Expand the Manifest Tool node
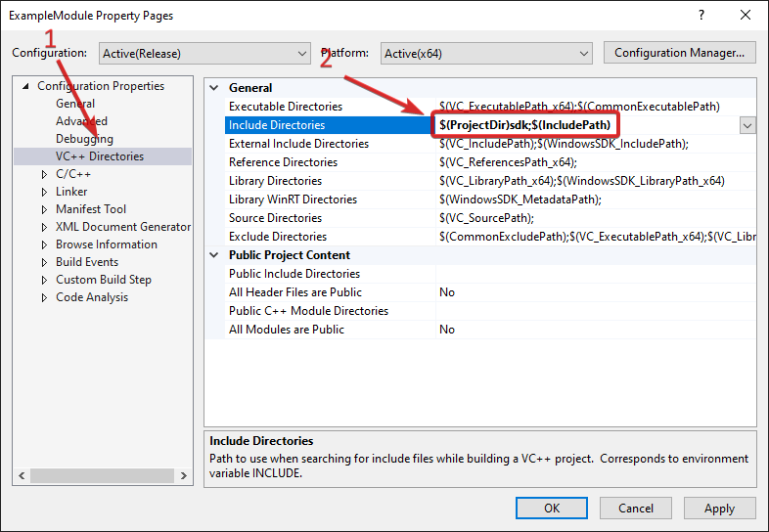This screenshot has width=769, height=532. [44, 209]
